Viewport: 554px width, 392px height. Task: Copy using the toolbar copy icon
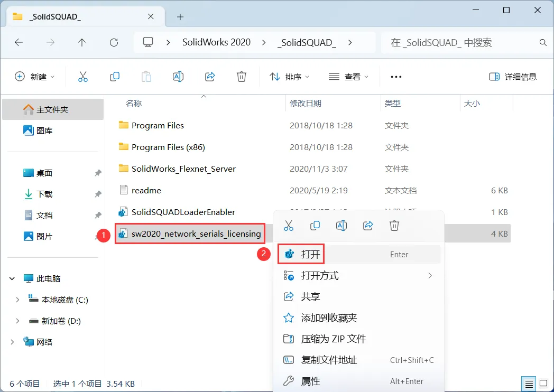(115, 77)
